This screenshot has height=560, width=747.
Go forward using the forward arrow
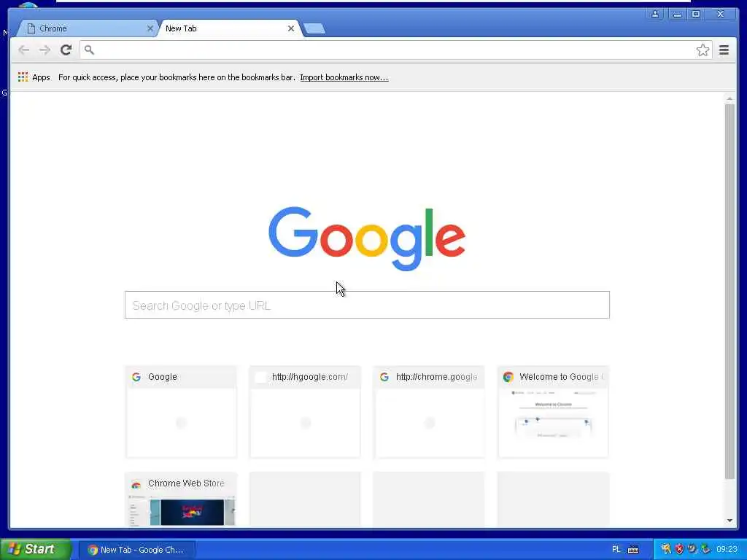click(x=44, y=50)
